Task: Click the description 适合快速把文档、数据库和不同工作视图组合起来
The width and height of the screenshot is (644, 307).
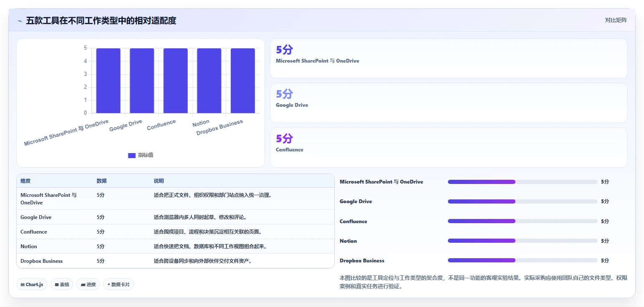Action: [210, 247]
